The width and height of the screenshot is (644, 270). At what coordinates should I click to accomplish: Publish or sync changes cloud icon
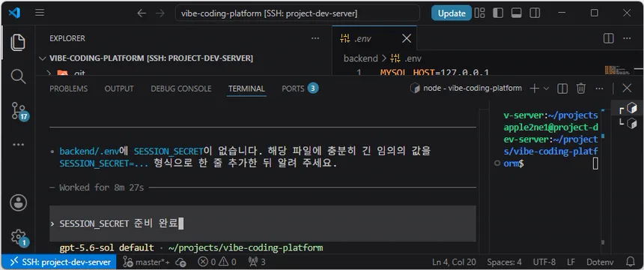click(x=180, y=262)
